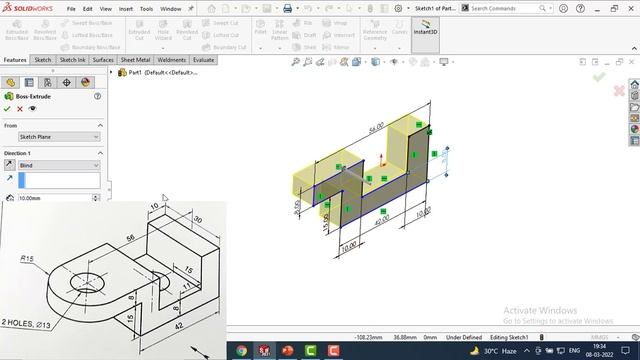Open the Edit menu
Image resolution: width=640 pixels, height=360 pixels.
click(87, 9)
